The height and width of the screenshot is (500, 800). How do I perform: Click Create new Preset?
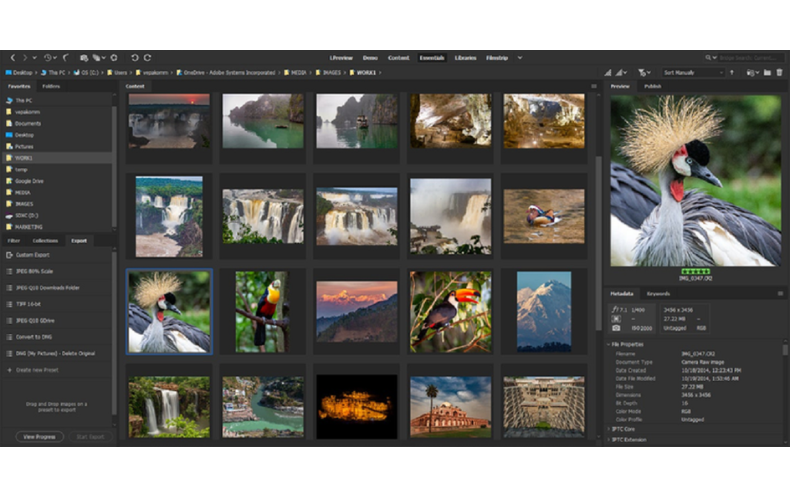click(36, 369)
